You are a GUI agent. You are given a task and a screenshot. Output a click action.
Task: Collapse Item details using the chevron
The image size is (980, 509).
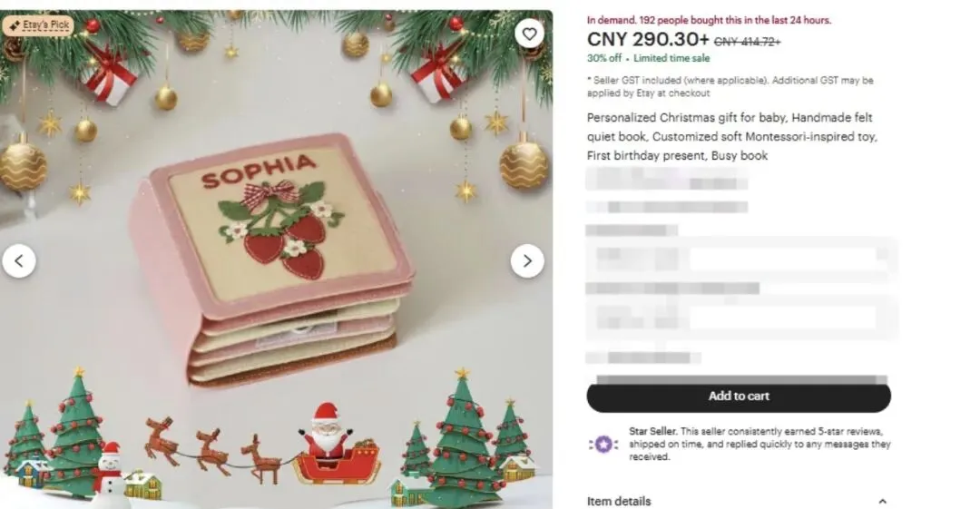[882, 502]
